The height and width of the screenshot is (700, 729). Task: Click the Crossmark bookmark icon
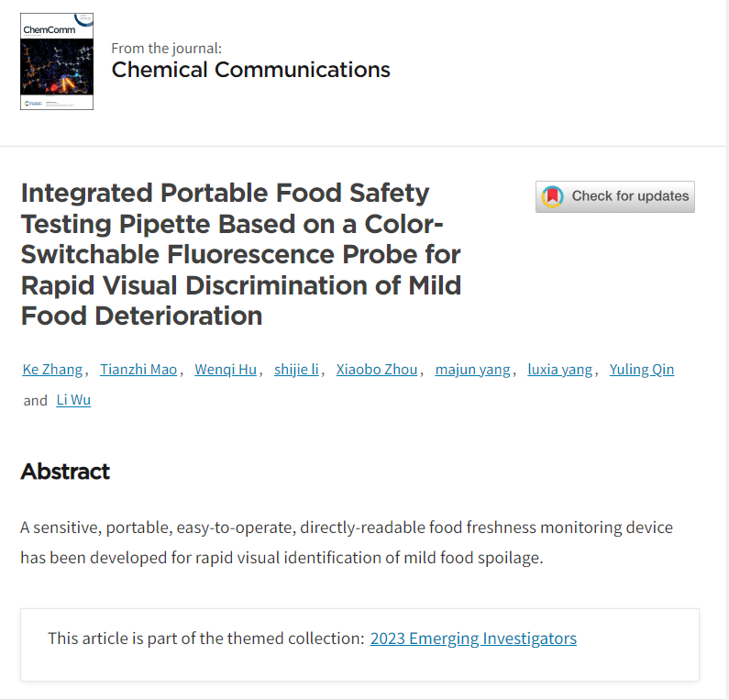[x=552, y=196]
